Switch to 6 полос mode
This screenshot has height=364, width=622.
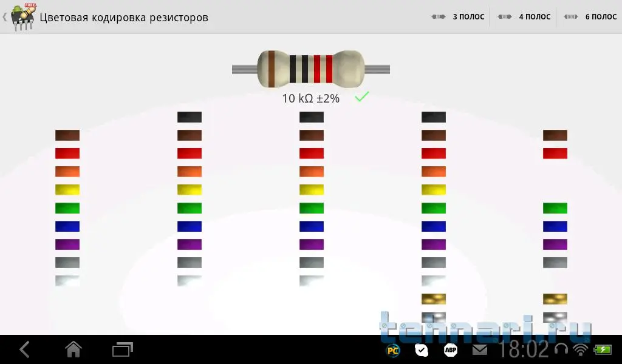tap(590, 16)
